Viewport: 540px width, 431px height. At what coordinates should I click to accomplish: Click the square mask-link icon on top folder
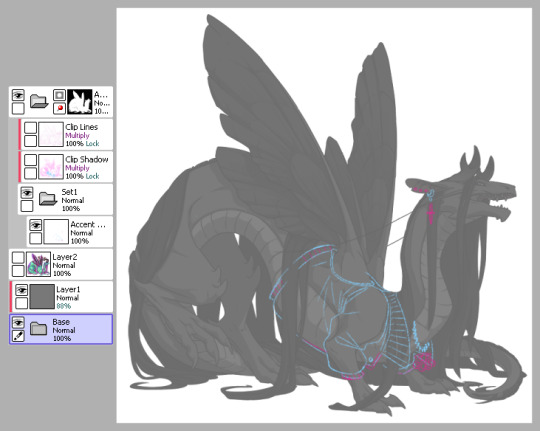pyautogui.click(x=59, y=95)
